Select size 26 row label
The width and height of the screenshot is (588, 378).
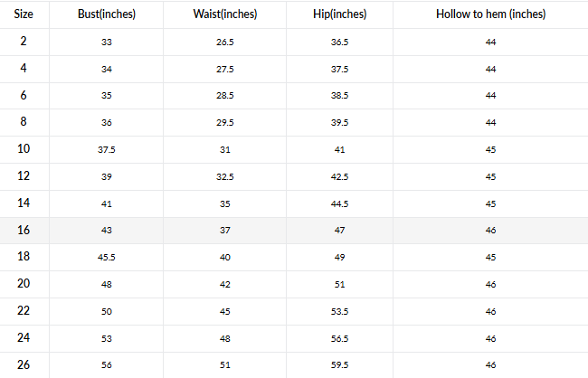[24, 364]
